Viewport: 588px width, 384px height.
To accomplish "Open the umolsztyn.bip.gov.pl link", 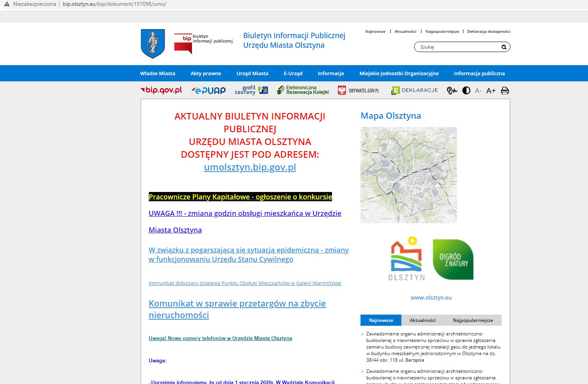I will 250,167.
